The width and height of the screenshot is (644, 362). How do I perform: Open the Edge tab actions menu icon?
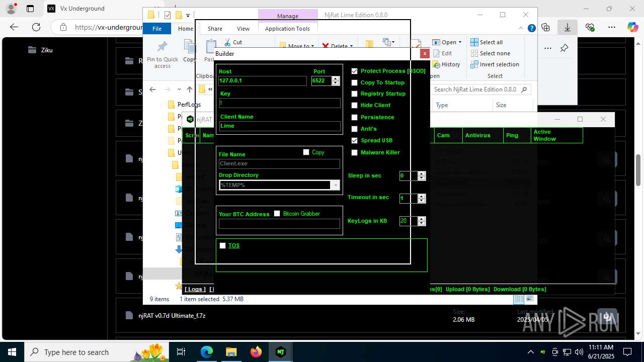(x=30, y=9)
